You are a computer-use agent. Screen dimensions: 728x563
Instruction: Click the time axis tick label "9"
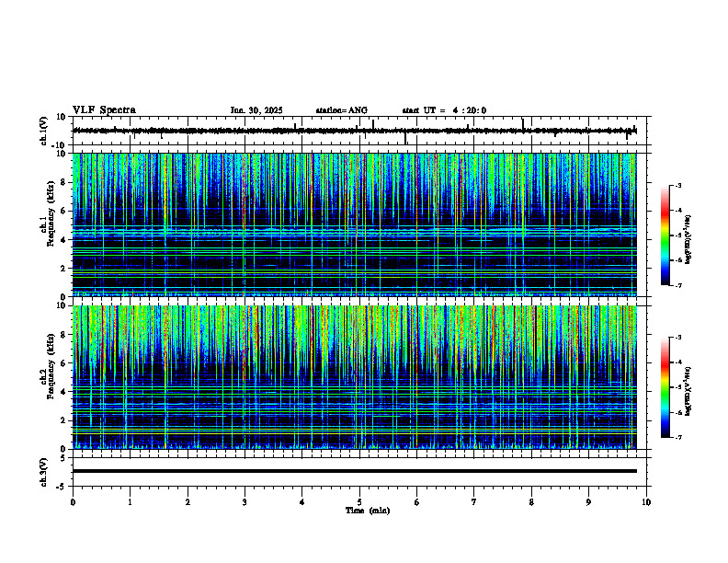pyautogui.click(x=588, y=502)
